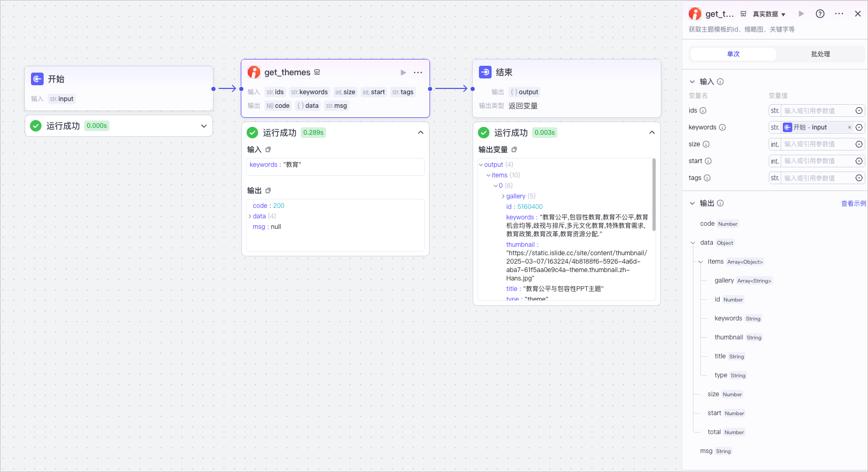
Task: Run the get_themes node with play icon
Action: pos(403,73)
